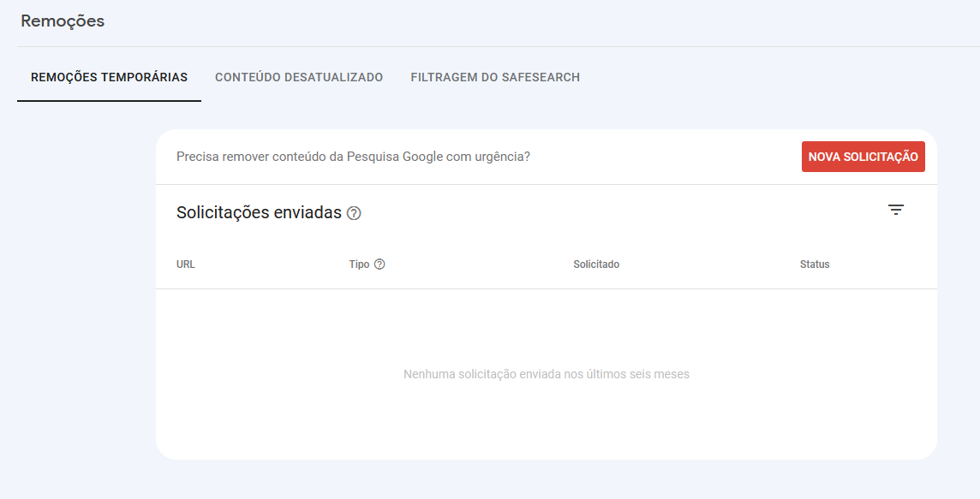Viewport: 980px width, 499px height.
Task: Click the help icon next to Tipo
Action: [379, 264]
